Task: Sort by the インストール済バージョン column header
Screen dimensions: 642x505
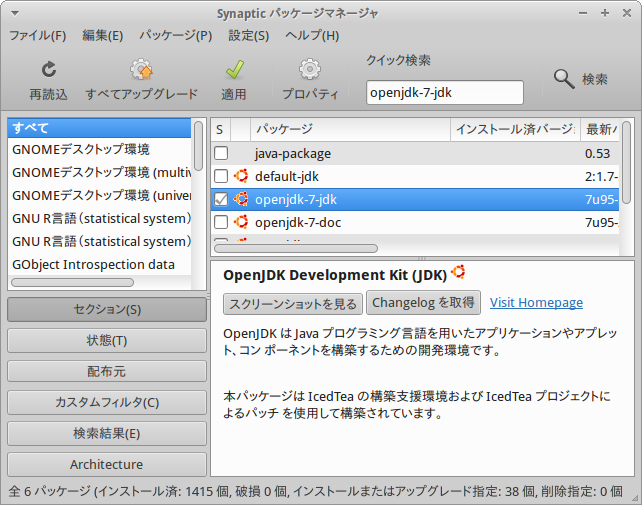Action: [x=515, y=129]
